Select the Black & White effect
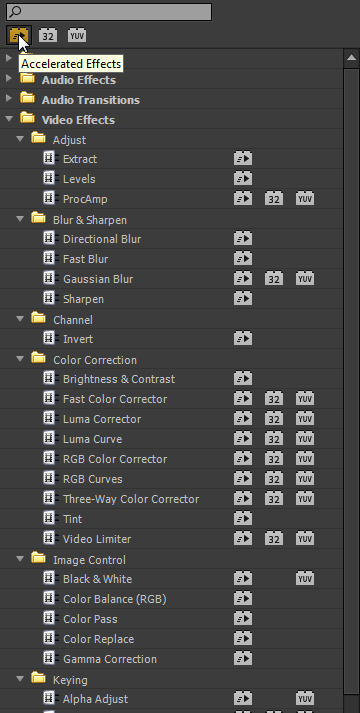Screen dimensions: 360x713 click(x=98, y=579)
